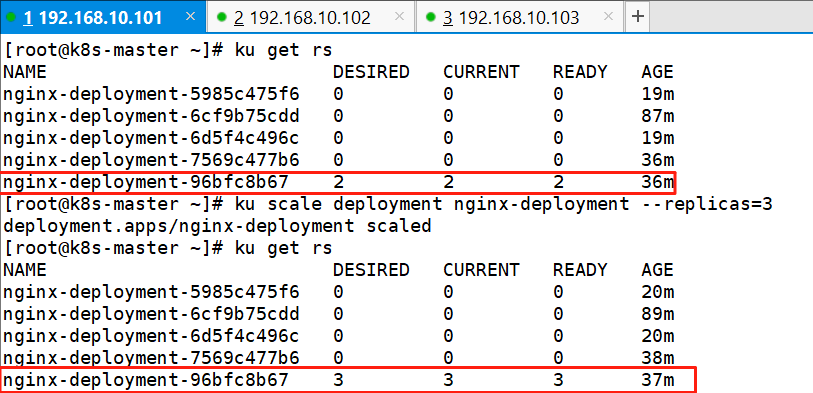
Task: Click the first 'ku get rs' command at top
Action: pos(283,50)
